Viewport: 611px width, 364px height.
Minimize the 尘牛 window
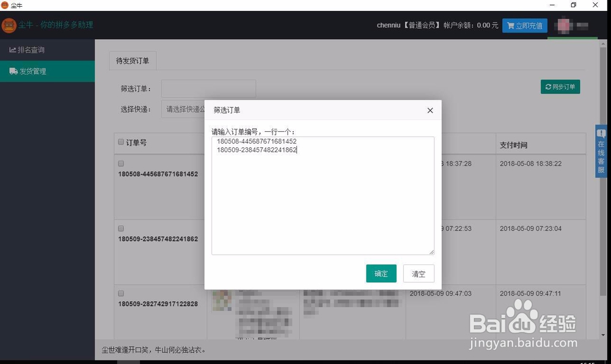[x=552, y=5]
